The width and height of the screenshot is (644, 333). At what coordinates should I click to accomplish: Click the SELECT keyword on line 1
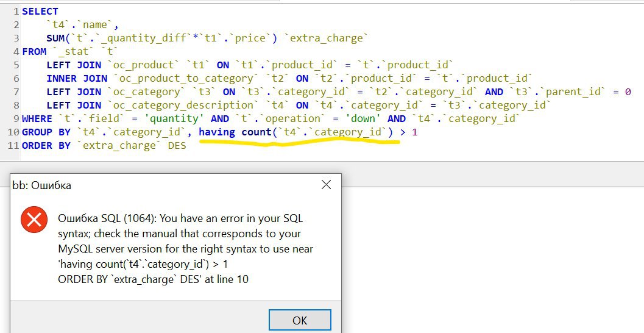pos(40,12)
